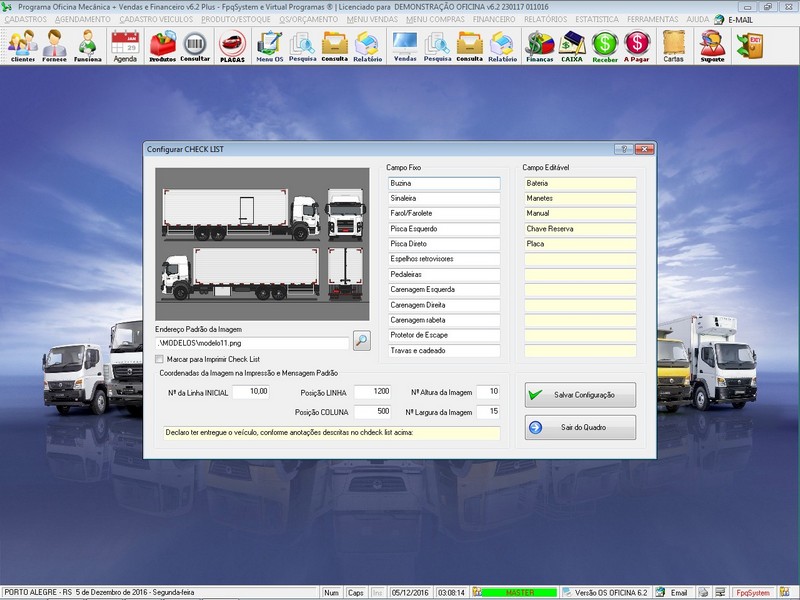
Task: Click the Cartas toolbar icon
Action: coord(673,45)
